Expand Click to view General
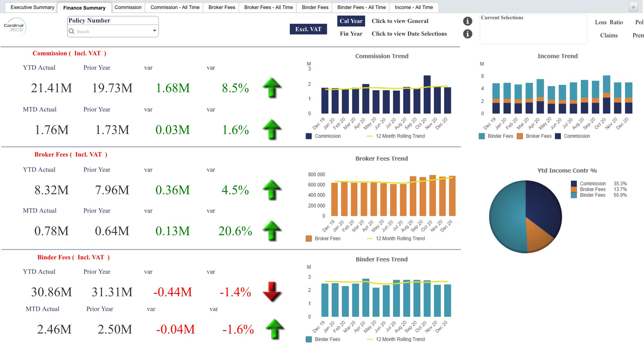This screenshot has height=354, width=644. tap(400, 21)
